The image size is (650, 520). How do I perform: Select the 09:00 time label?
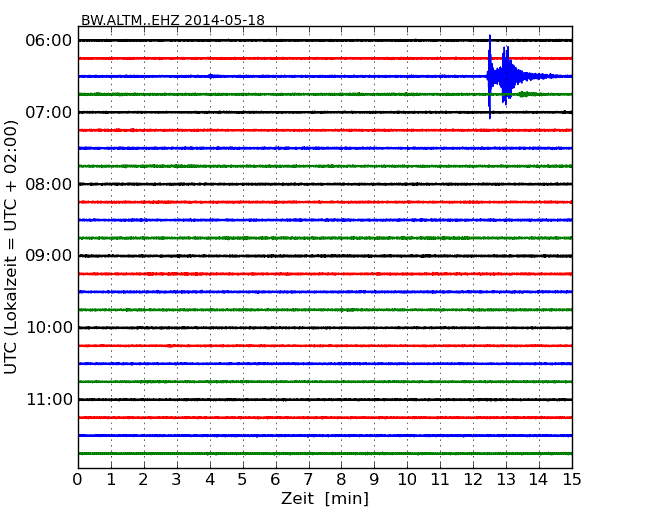point(49,256)
